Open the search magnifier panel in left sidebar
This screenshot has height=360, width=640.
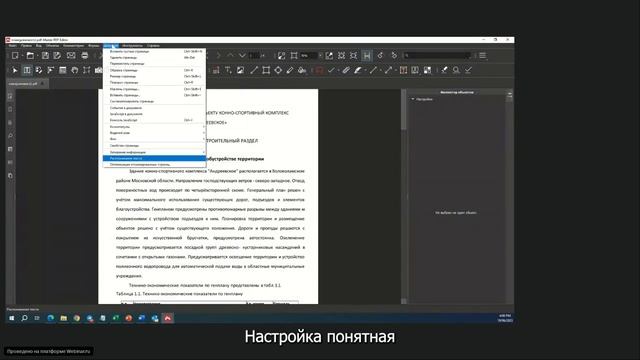10,136
